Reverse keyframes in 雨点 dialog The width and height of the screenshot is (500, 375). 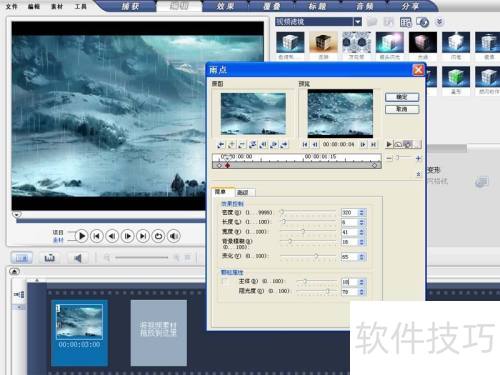coord(253,144)
